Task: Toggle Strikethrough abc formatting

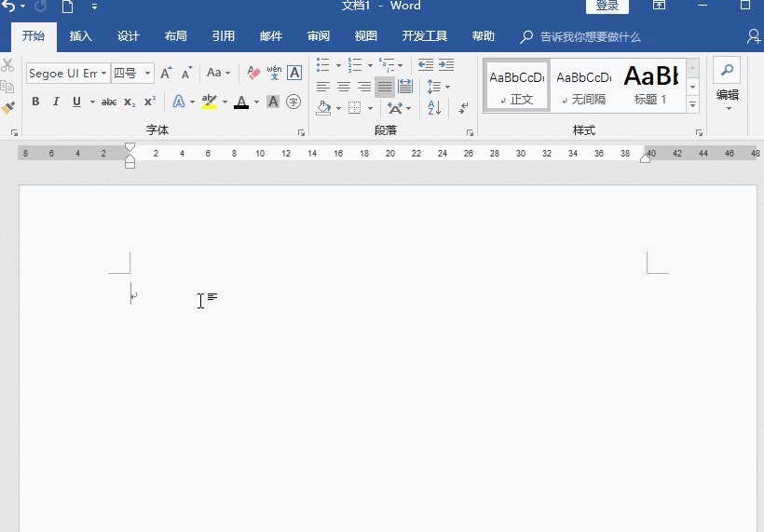Action: tap(109, 102)
